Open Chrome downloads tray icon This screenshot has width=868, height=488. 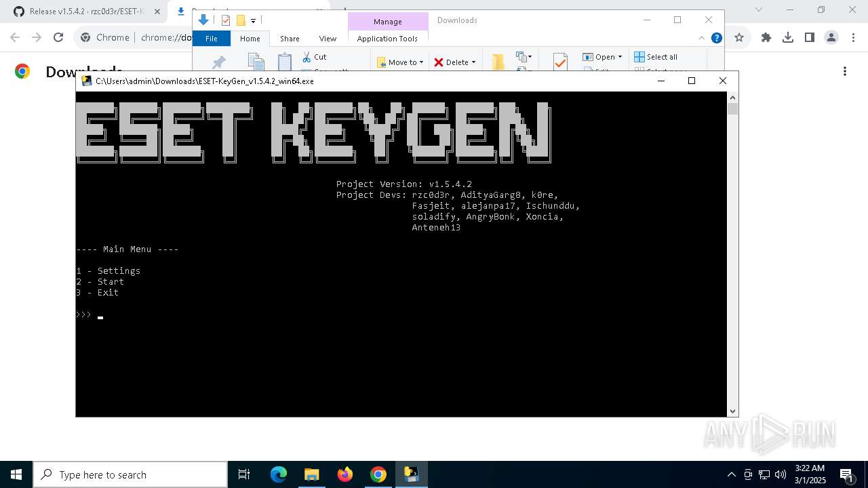coord(788,38)
